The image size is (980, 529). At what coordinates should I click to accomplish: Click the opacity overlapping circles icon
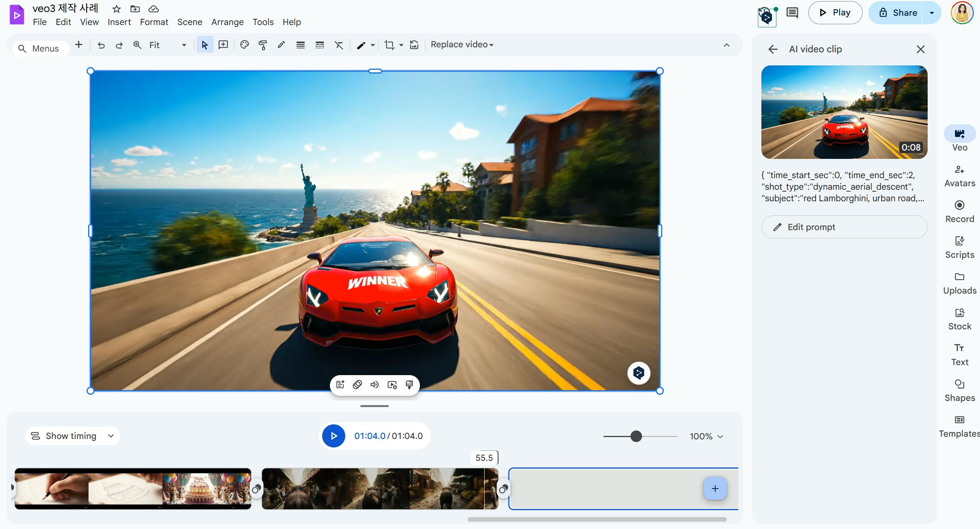pos(357,385)
